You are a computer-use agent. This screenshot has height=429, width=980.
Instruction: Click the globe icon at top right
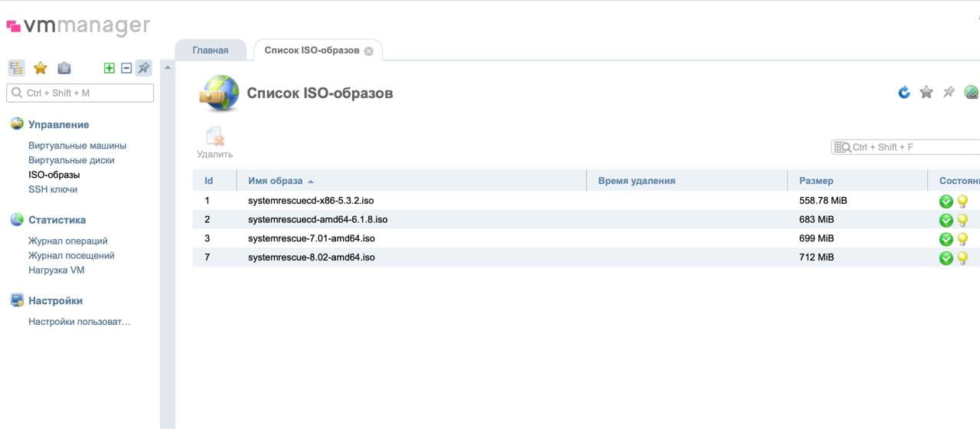972,93
